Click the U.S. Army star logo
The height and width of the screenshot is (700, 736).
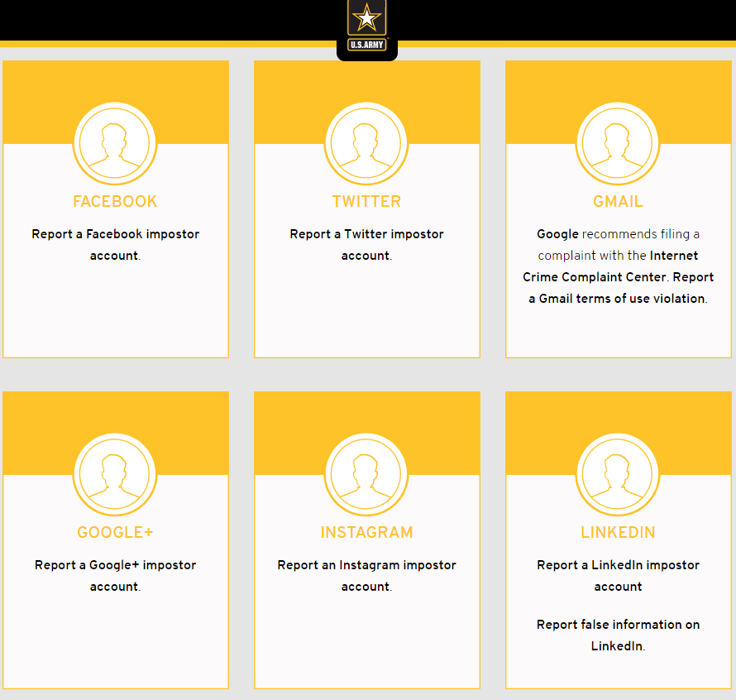coord(366,26)
